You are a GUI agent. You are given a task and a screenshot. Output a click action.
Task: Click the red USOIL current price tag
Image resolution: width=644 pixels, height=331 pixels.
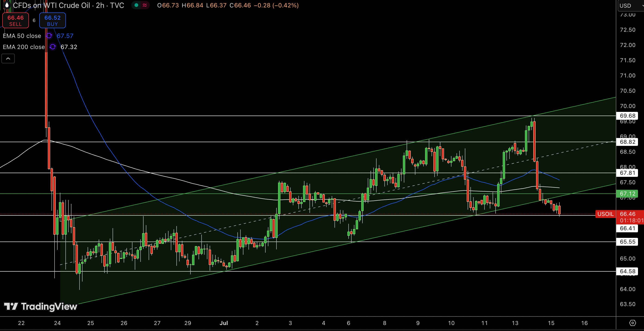pos(605,214)
